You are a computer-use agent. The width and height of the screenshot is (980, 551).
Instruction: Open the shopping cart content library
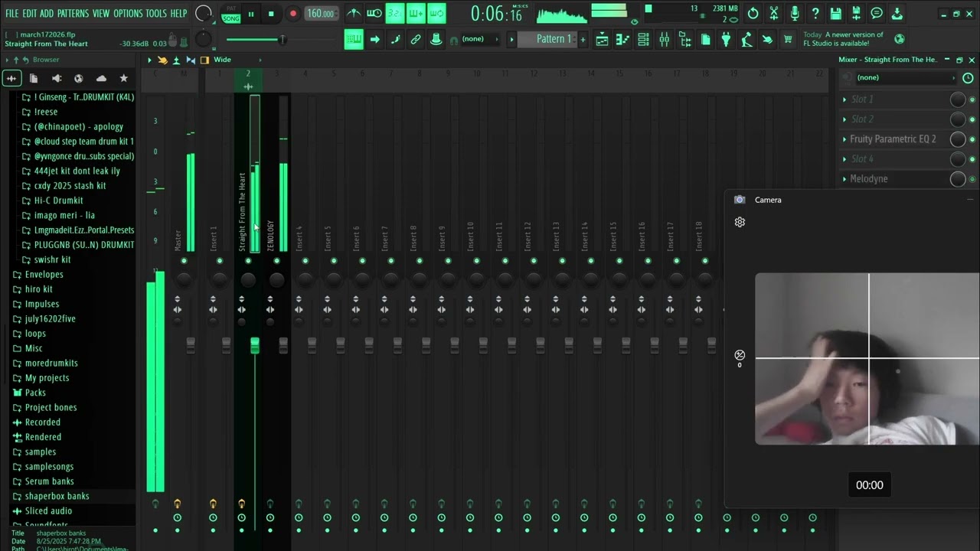click(x=788, y=40)
